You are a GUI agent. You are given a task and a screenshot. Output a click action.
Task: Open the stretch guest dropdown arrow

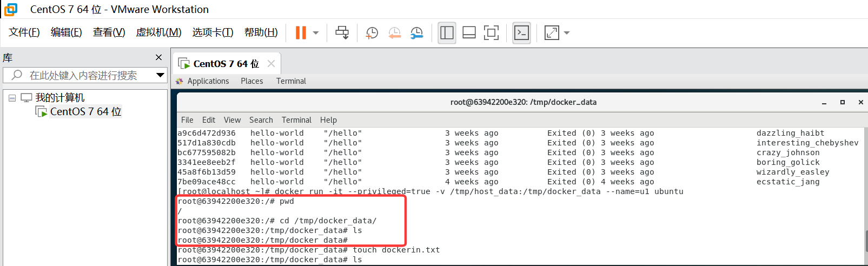coord(567,33)
